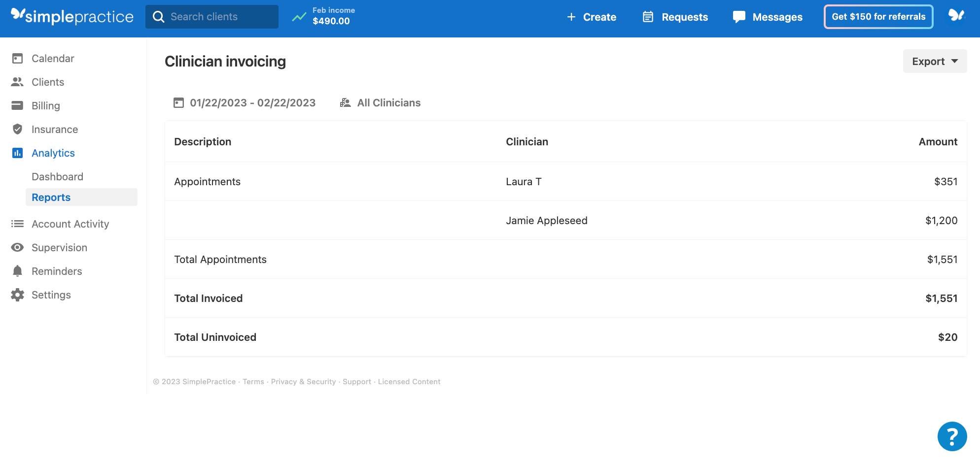Open the help question mark bubble
The width and height of the screenshot is (980, 464).
(951, 436)
